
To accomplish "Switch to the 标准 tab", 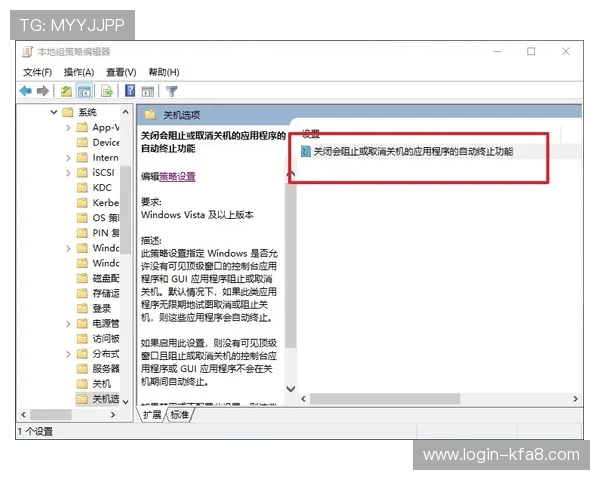I will 179,415.
